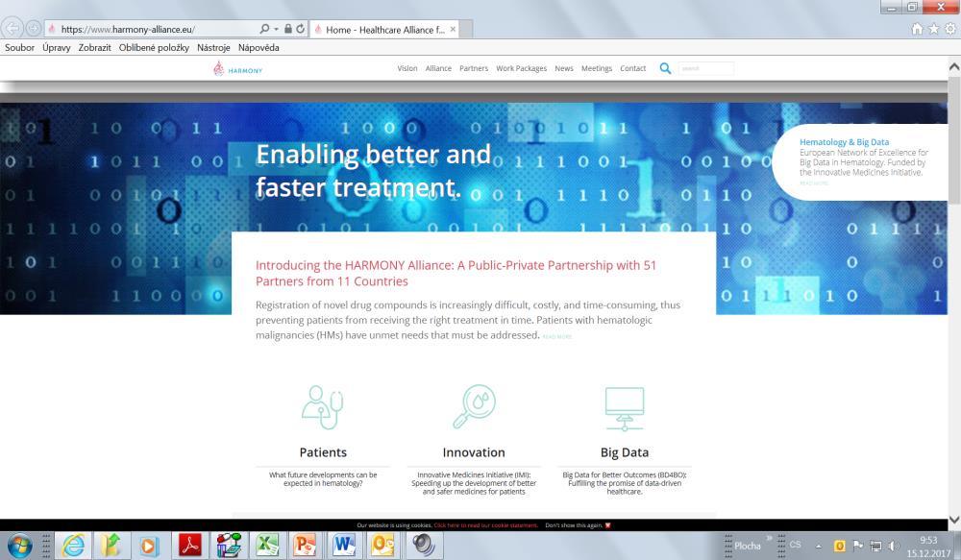The height and width of the screenshot is (560, 961).
Task: Click the Innovation magnifier droplet icon
Action: tap(474, 407)
